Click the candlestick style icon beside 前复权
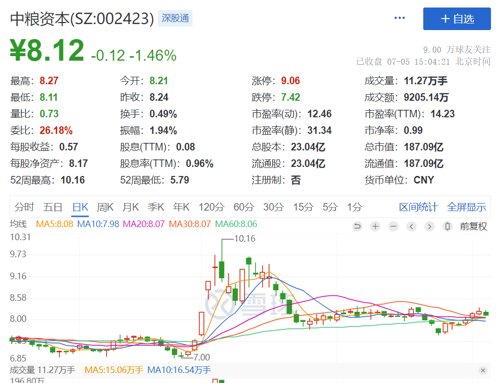The height and width of the screenshot is (383, 500). [447, 227]
